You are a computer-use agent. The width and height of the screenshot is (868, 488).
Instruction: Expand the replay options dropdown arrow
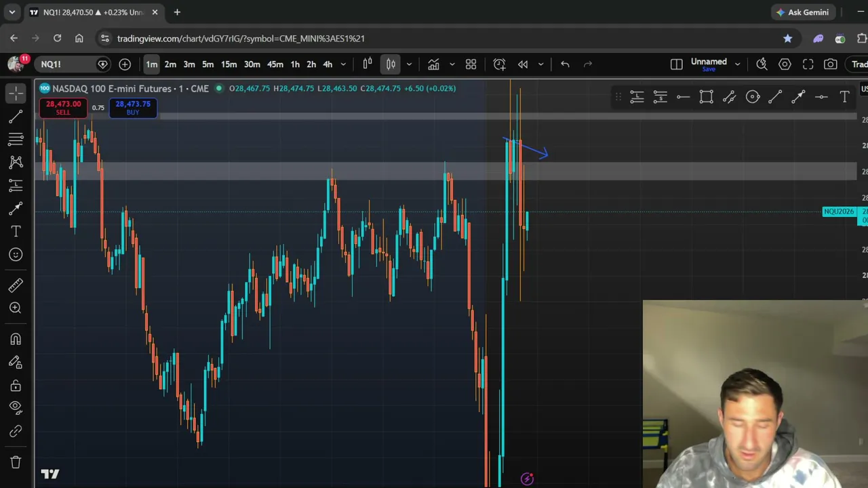click(x=540, y=64)
